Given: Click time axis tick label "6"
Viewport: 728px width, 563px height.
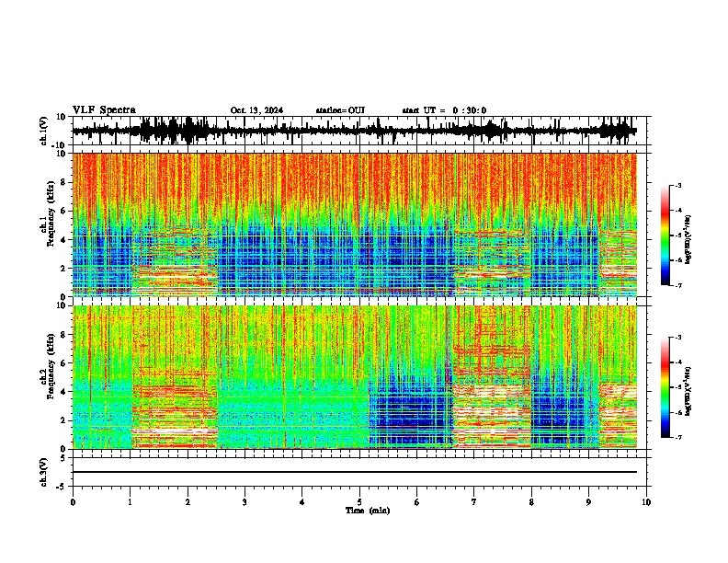Looking at the screenshot, I should (417, 502).
